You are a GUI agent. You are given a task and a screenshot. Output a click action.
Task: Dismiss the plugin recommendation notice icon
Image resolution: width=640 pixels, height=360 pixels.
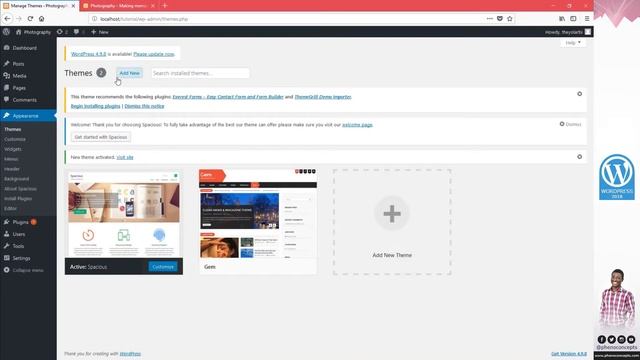(580, 94)
